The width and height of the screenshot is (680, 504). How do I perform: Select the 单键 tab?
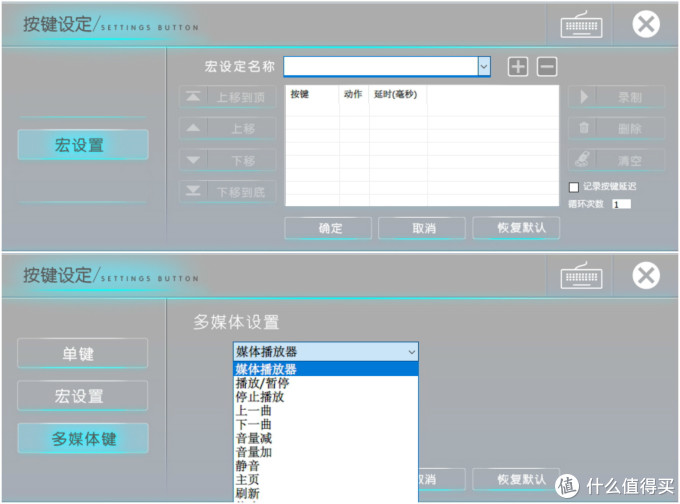82,354
